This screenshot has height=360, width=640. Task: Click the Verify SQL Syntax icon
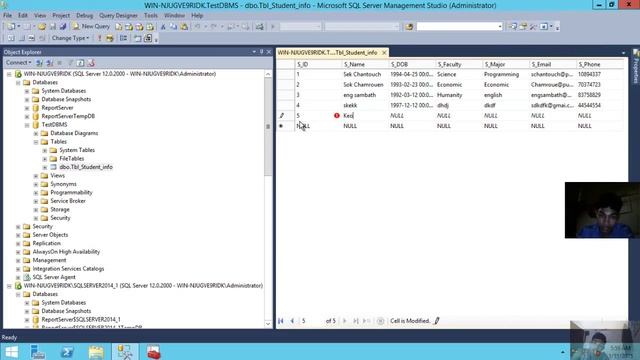coord(109,38)
